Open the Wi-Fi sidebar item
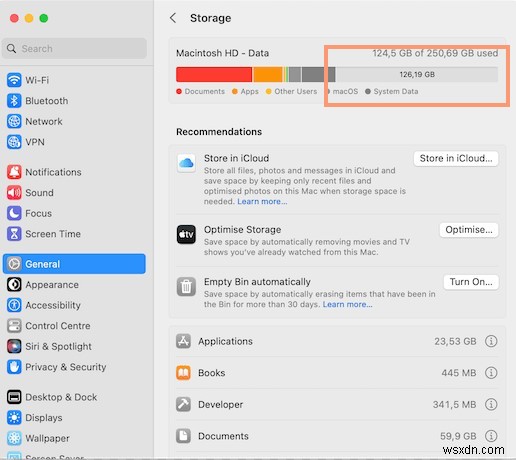The image size is (516, 460). pyautogui.click(x=74, y=80)
